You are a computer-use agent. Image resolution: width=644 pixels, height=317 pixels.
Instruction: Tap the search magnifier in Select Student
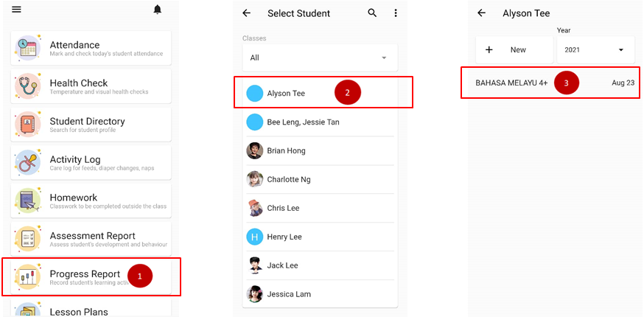[372, 13]
